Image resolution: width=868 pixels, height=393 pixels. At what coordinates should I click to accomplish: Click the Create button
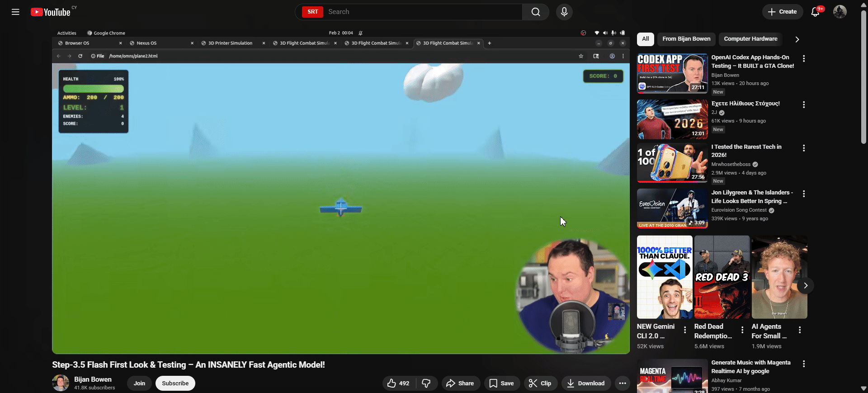[x=783, y=12]
